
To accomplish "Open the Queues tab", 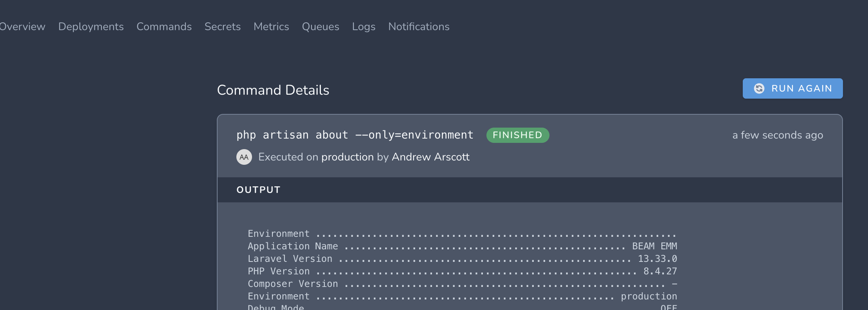I will pyautogui.click(x=321, y=27).
